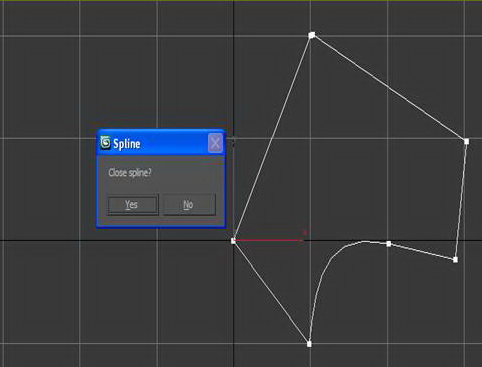Select the first spline vertex at the grid origin

[233, 241]
